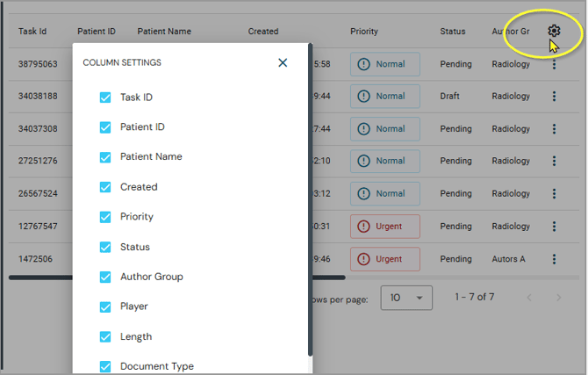Disable the Priority column checkbox
This screenshot has height=375, width=588.
[x=105, y=217]
